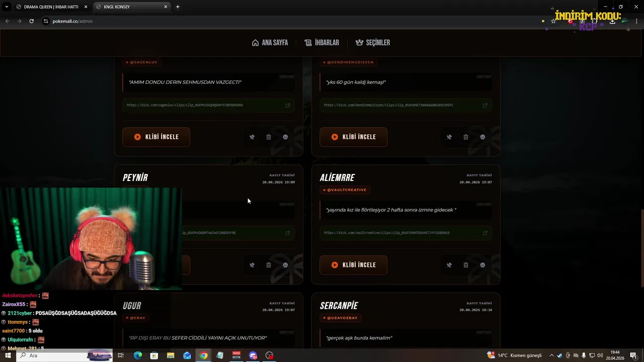Delete the ALIEMRRE report card

coord(466,265)
